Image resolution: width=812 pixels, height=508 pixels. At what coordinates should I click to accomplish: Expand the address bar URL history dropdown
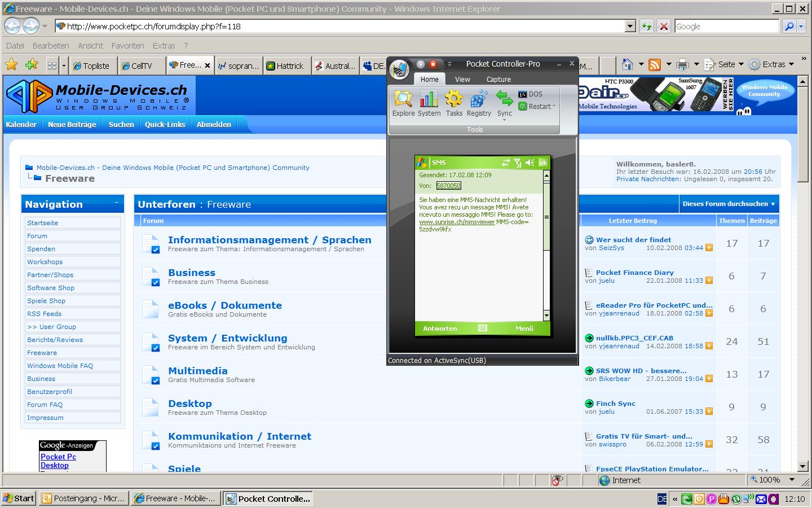pyautogui.click(x=630, y=26)
